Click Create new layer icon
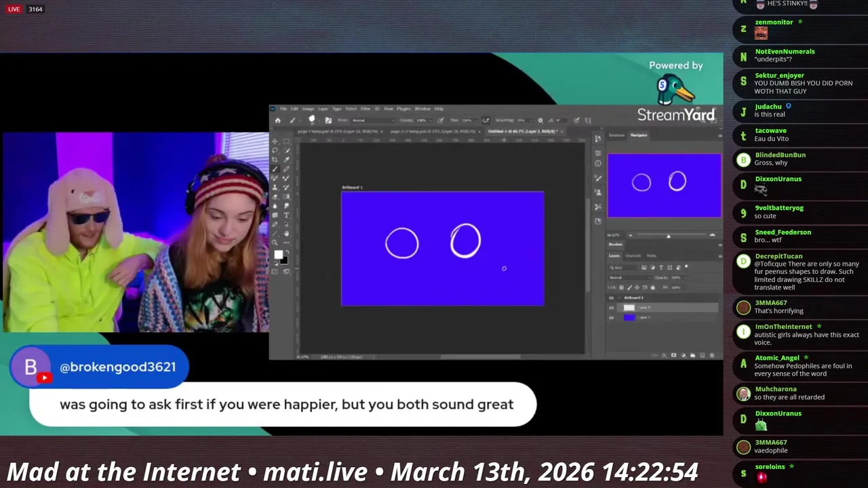The image size is (868, 488). pos(703,355)
